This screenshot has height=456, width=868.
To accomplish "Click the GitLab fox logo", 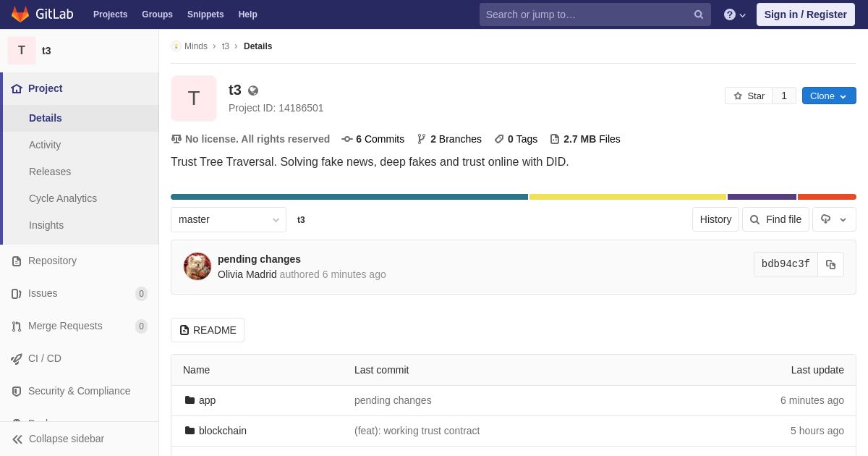I will pos(20,14).
